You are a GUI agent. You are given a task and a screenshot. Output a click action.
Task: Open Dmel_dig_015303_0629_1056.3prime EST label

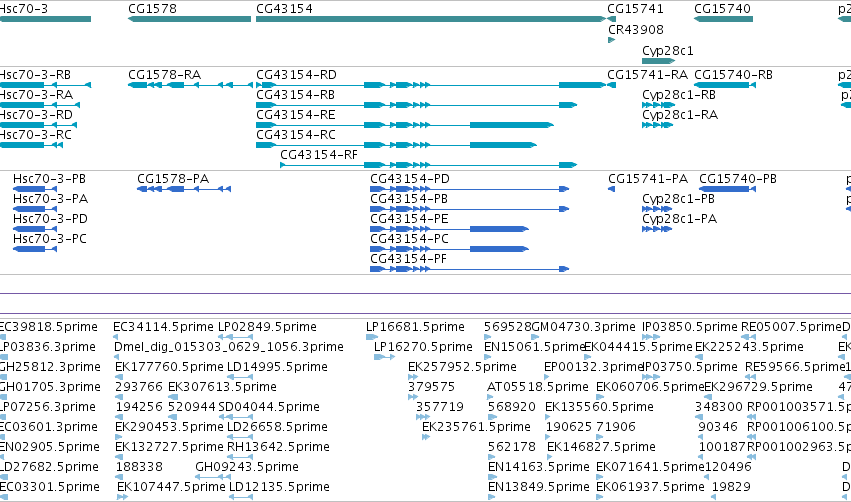coord(228,347)
